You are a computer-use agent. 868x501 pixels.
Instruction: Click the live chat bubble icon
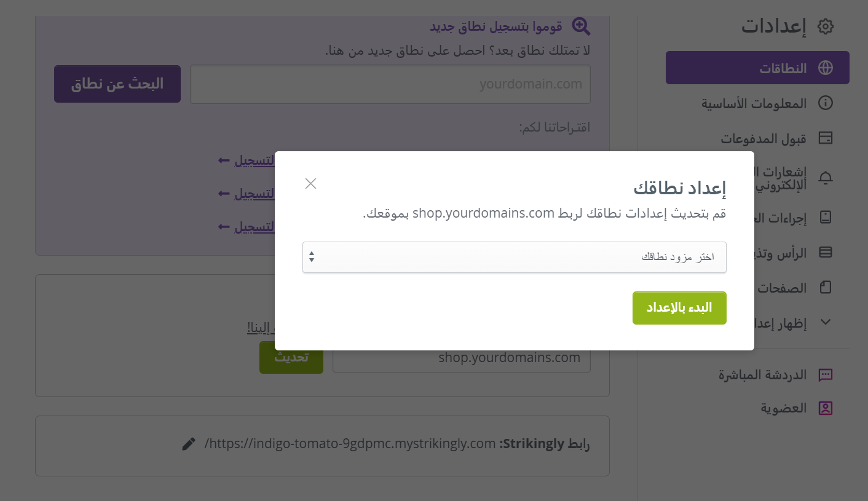(826, 375)
